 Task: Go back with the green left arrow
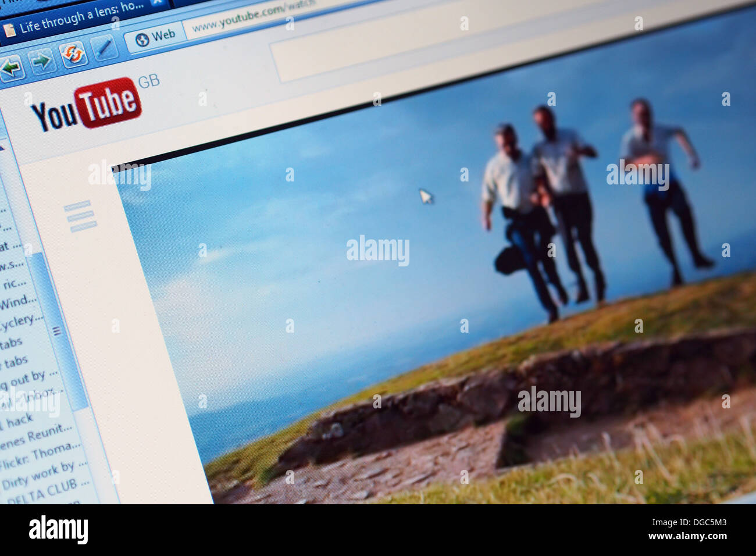coord(11,67)
